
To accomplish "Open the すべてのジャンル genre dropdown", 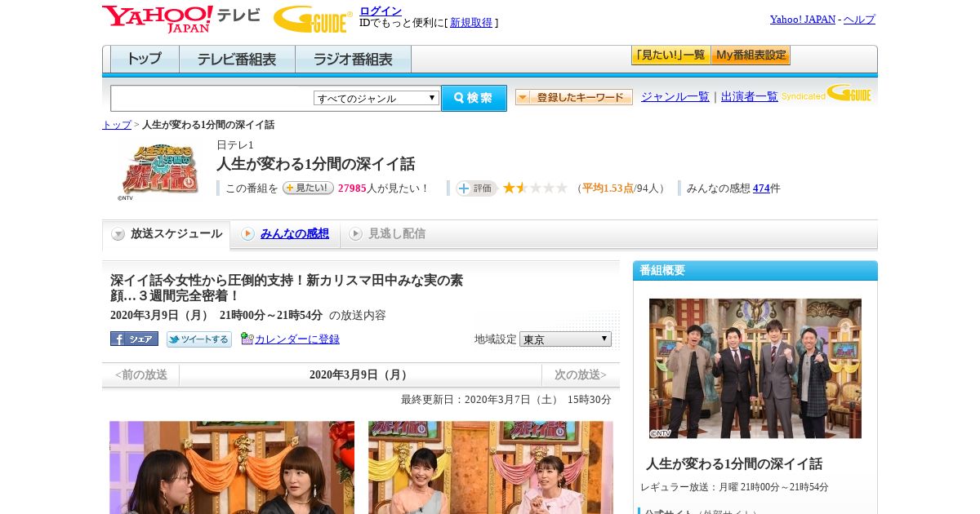I will pyautogui.click(x=376, y=98).
